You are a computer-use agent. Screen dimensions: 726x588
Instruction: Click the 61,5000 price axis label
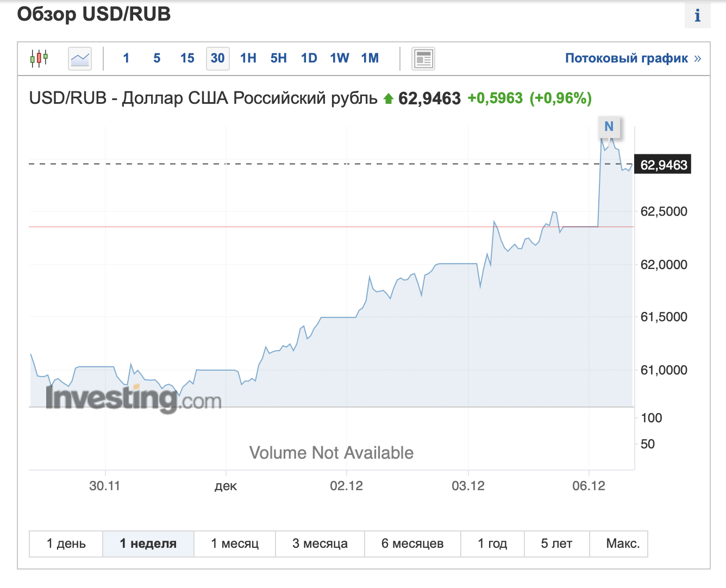point(664,317)
